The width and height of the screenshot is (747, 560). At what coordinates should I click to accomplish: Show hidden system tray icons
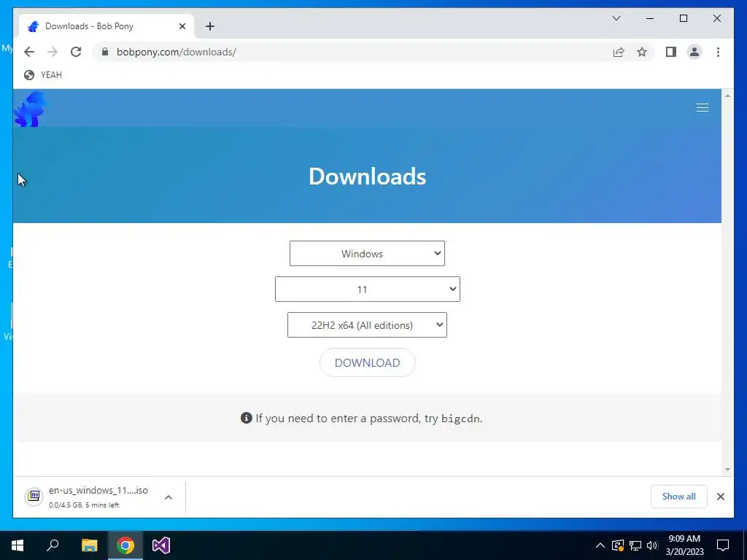600,545
